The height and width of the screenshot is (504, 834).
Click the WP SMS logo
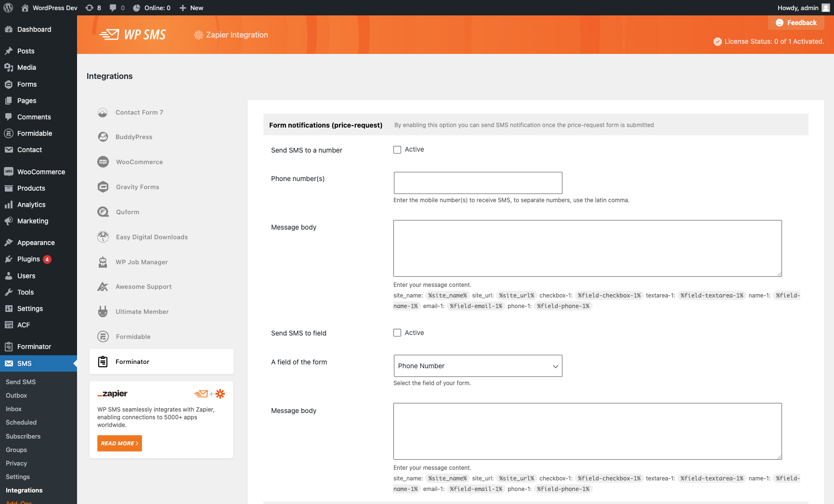click(x=133, y=35)
